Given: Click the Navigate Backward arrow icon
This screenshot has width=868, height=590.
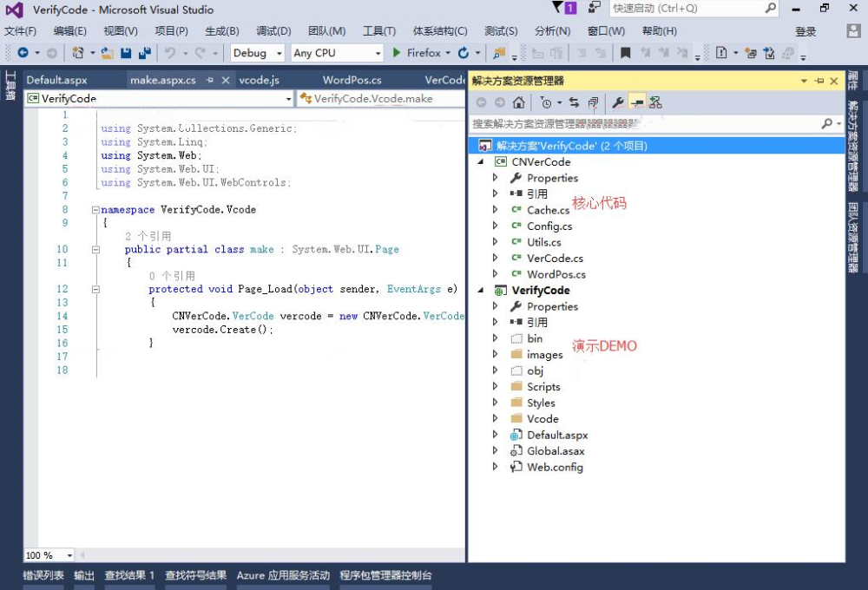Looking at the screenshot, I should point(23,53).
